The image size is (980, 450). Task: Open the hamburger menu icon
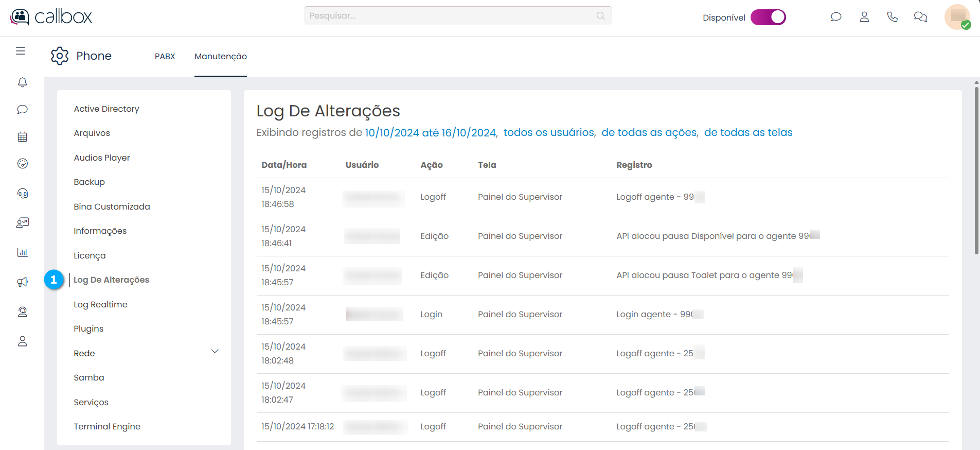point(21,51)
